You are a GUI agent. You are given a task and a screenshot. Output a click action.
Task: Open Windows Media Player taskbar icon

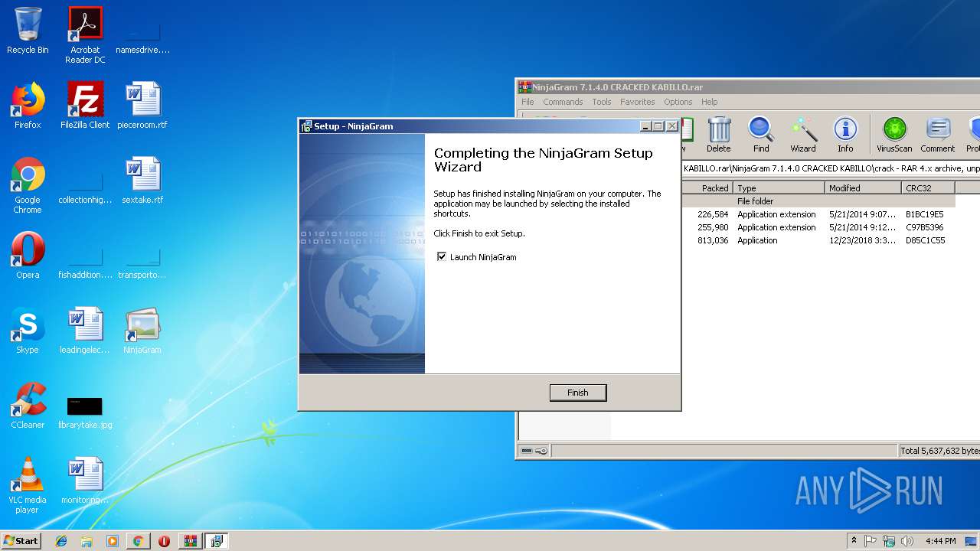113,541
